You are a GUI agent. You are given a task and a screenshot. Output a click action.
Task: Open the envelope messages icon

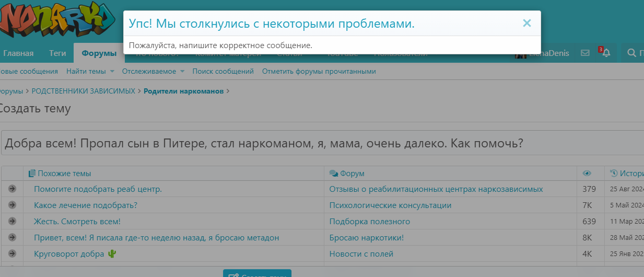pyautogui.click(x=585, y=53)
